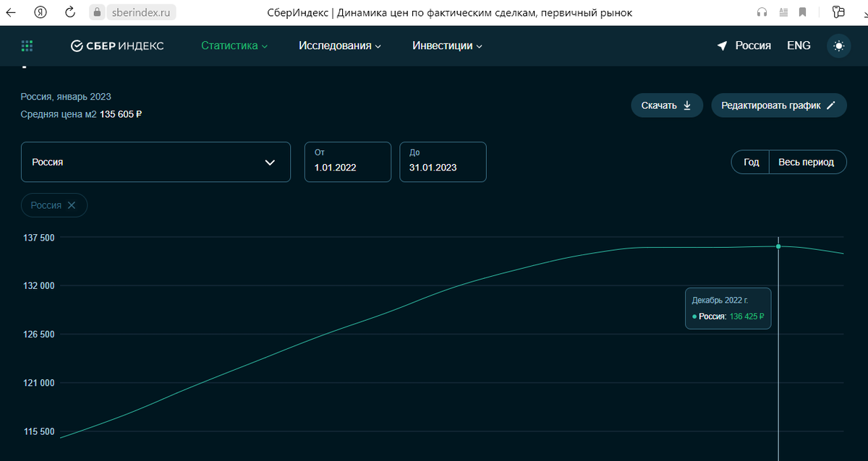The width and height of the screenshot is (868, 461).
Task: Click the 126 500 axis label
Action: coord(37,334)
